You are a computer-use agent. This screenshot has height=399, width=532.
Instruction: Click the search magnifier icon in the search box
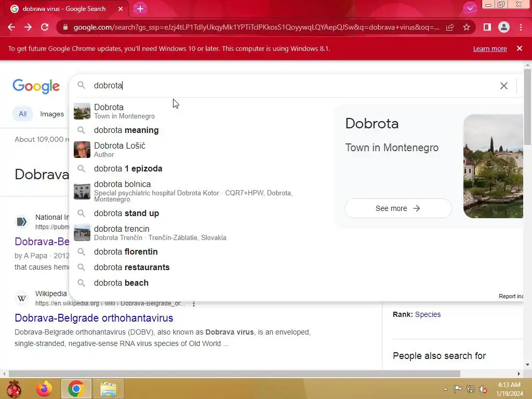tap(81, 85)
